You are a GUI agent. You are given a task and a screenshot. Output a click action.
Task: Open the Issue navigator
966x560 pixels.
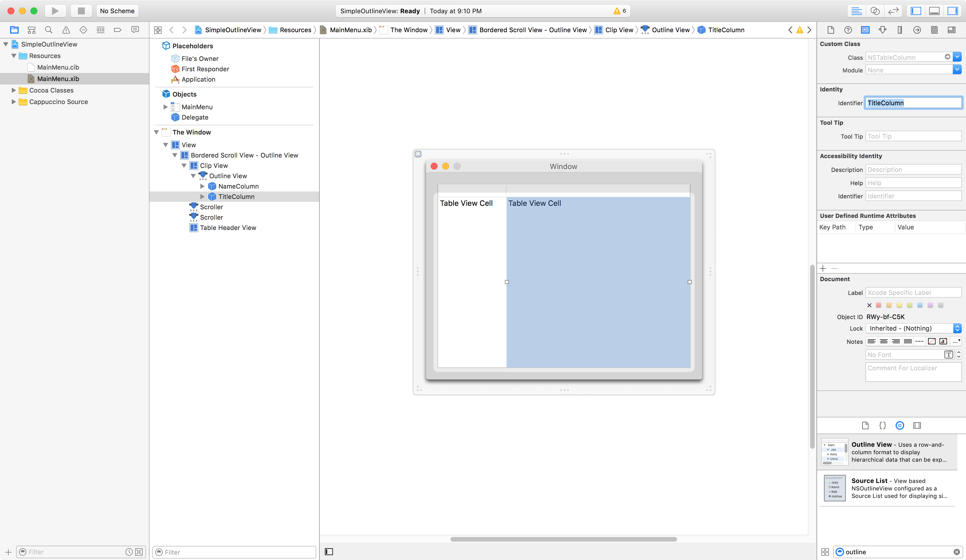pyautogui.click(x=66, y=30)
